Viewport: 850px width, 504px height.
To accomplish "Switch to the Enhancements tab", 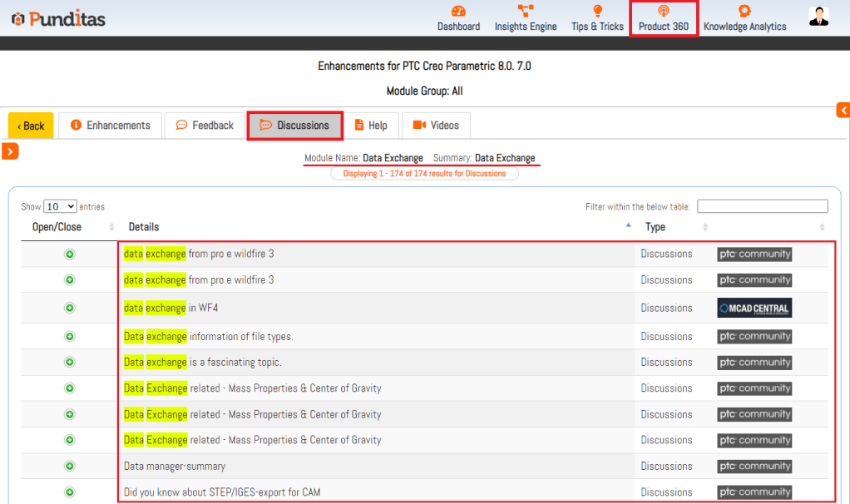I will 111,126.
